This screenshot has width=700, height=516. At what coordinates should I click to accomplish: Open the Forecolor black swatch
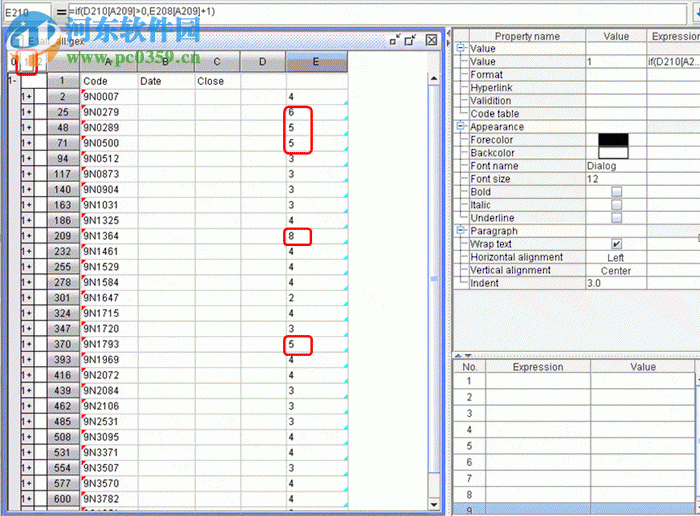click(613, 140)
